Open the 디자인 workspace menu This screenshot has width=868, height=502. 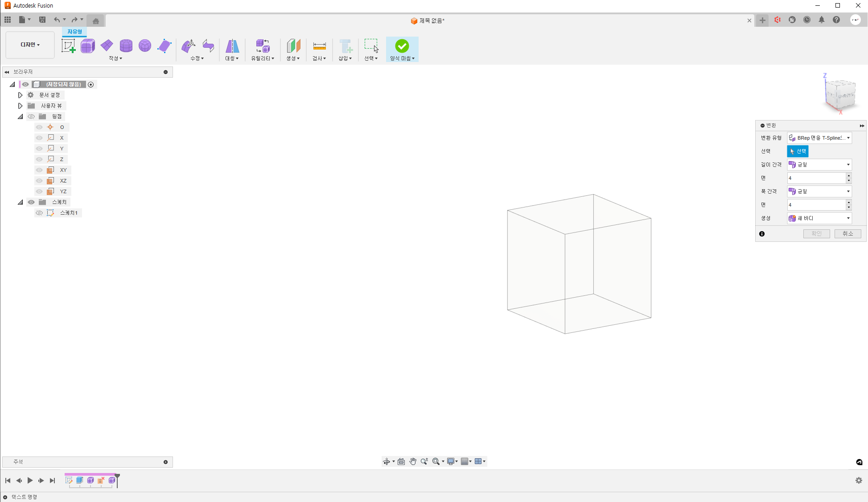pos(30,45)
